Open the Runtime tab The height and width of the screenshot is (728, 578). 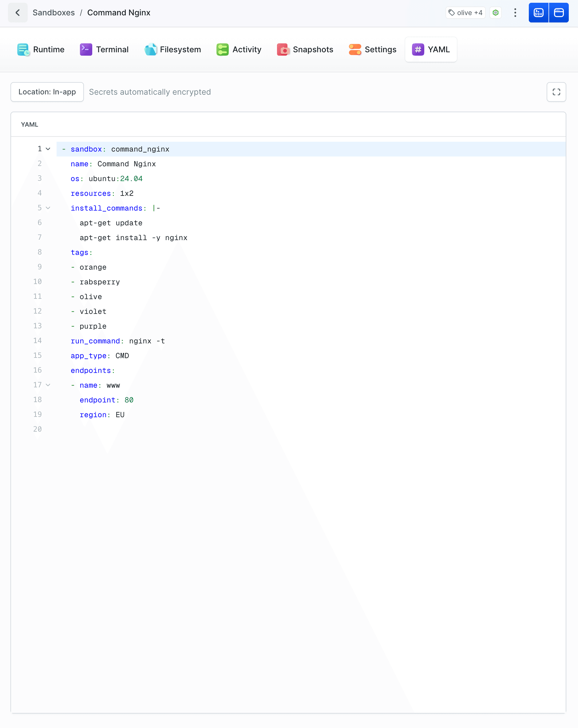coord(41,49)
